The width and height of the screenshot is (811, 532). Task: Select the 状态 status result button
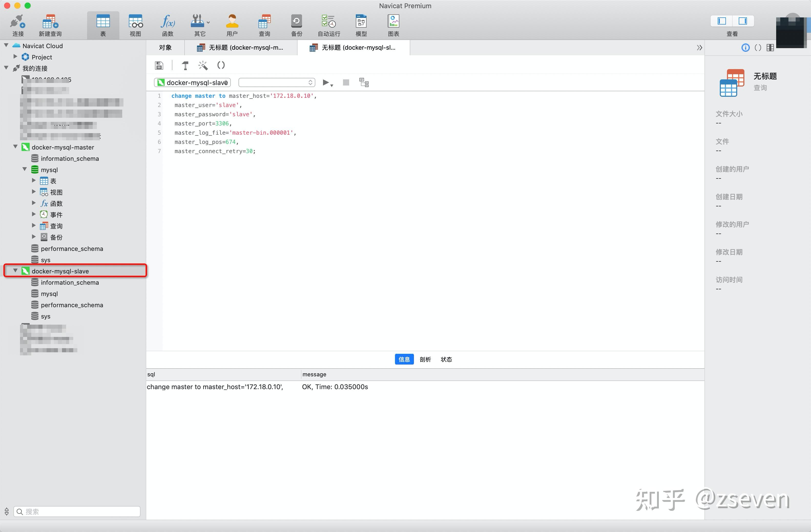(x=446, y=359)
